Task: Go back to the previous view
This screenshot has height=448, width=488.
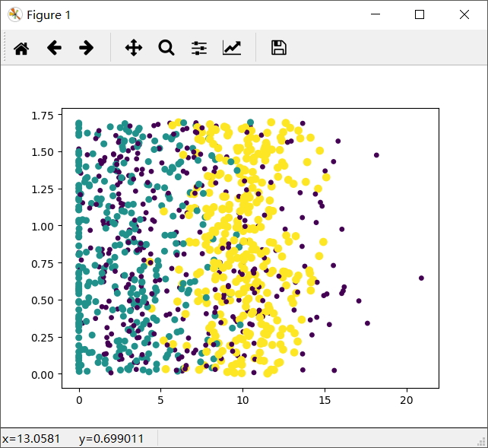Action: tap(54, 48)
